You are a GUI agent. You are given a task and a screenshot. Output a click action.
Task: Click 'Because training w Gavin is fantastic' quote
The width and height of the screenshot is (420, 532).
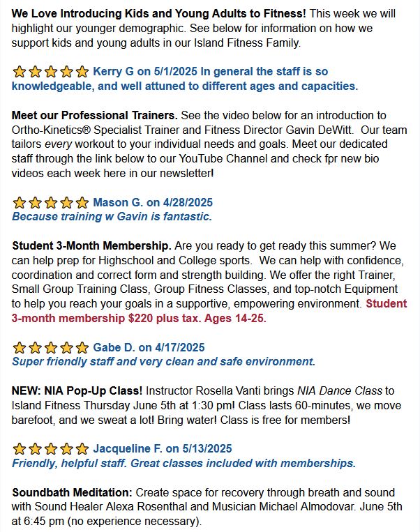[112, 216]
